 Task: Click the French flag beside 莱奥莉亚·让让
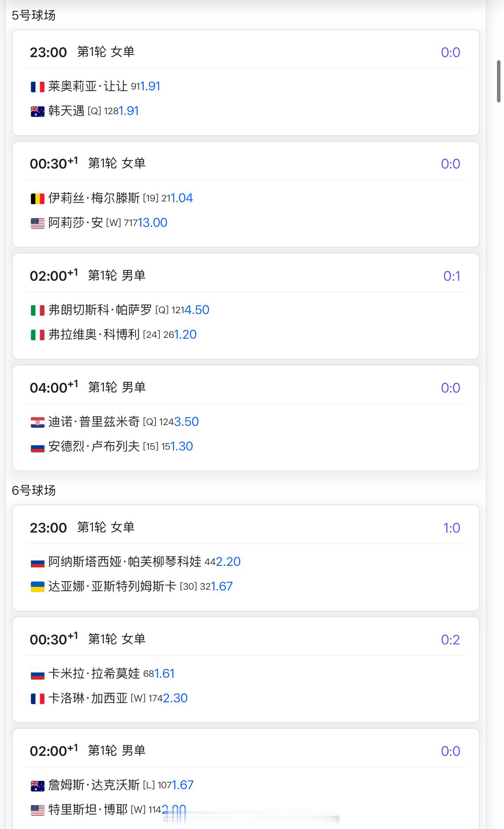click(38, 87)
